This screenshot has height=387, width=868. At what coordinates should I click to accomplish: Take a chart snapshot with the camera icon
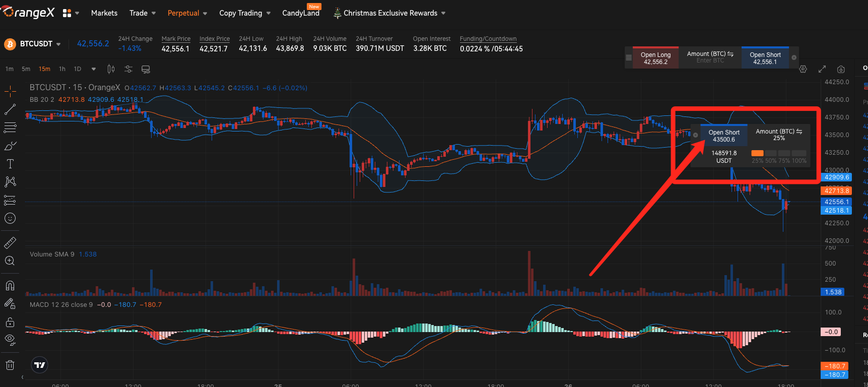click(x=841, y=69)
